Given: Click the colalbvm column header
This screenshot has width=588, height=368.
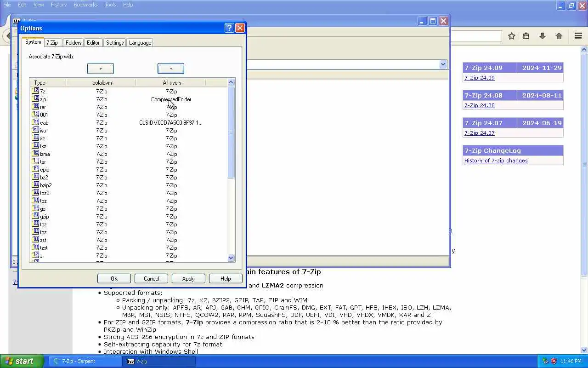Looking at the screenshot, I should click(101, 83).
